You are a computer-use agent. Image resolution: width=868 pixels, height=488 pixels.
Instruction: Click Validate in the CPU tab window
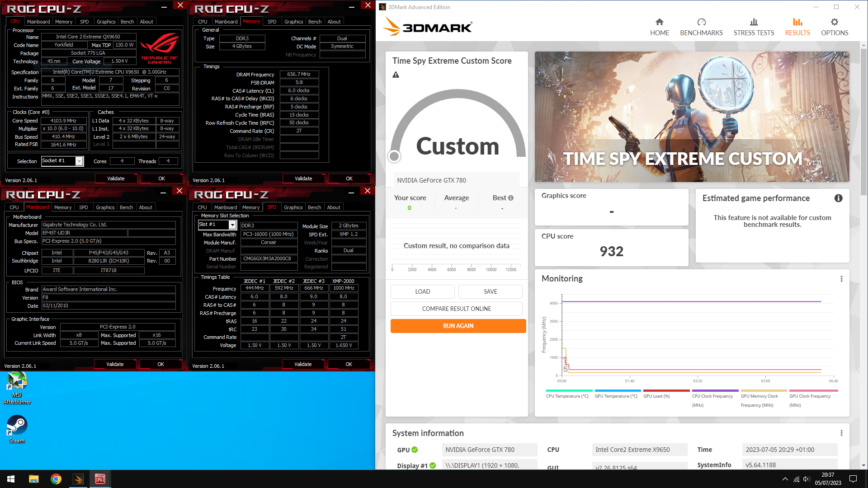(x=116, y=178)
